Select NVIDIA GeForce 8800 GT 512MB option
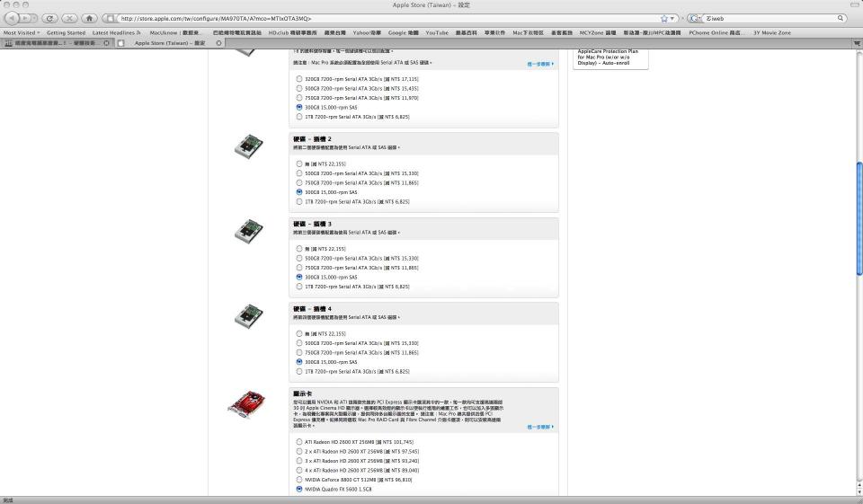Image resolution: width=863 pixels, height=504 pixels. tap(299, 480)
